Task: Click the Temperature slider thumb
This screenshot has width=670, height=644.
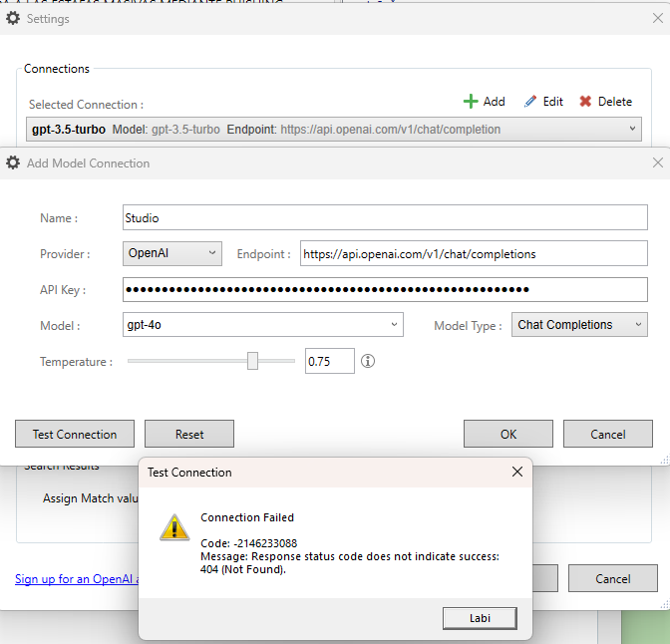Action: tap(252, 361)
